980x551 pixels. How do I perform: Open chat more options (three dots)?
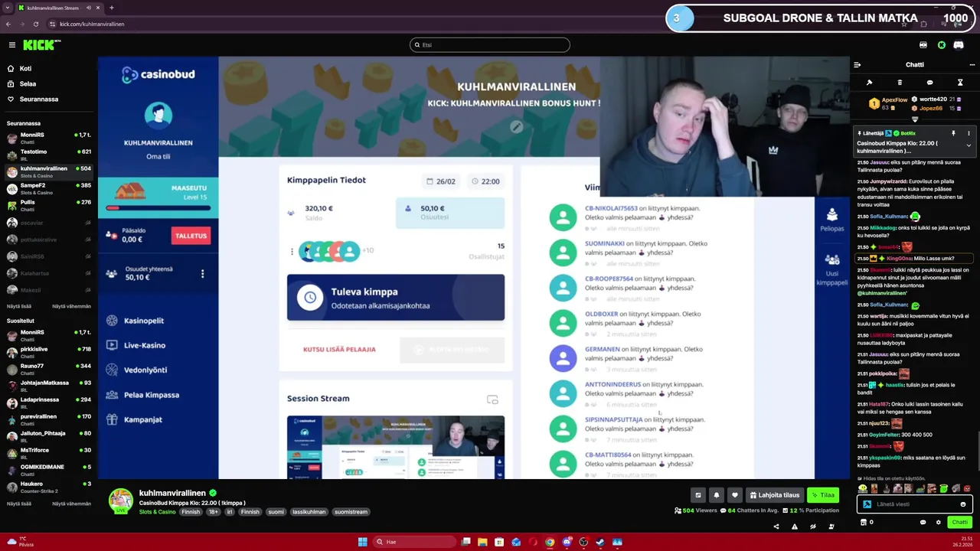972,65
